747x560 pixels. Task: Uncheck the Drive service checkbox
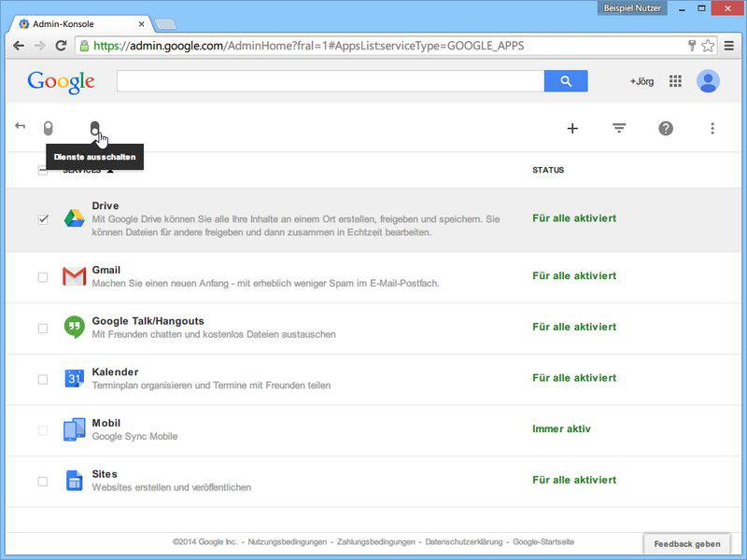tap(43, 219)
